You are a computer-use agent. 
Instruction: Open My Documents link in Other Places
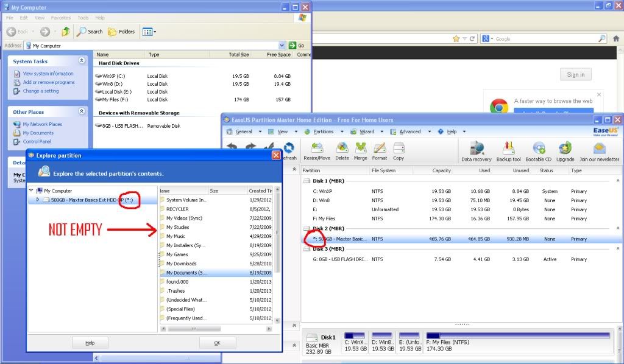click(x=38, y=133)
